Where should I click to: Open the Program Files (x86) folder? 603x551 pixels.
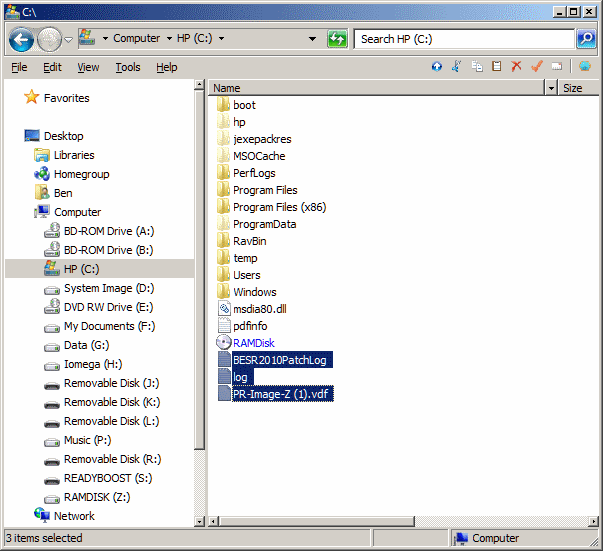click(279, 207)
